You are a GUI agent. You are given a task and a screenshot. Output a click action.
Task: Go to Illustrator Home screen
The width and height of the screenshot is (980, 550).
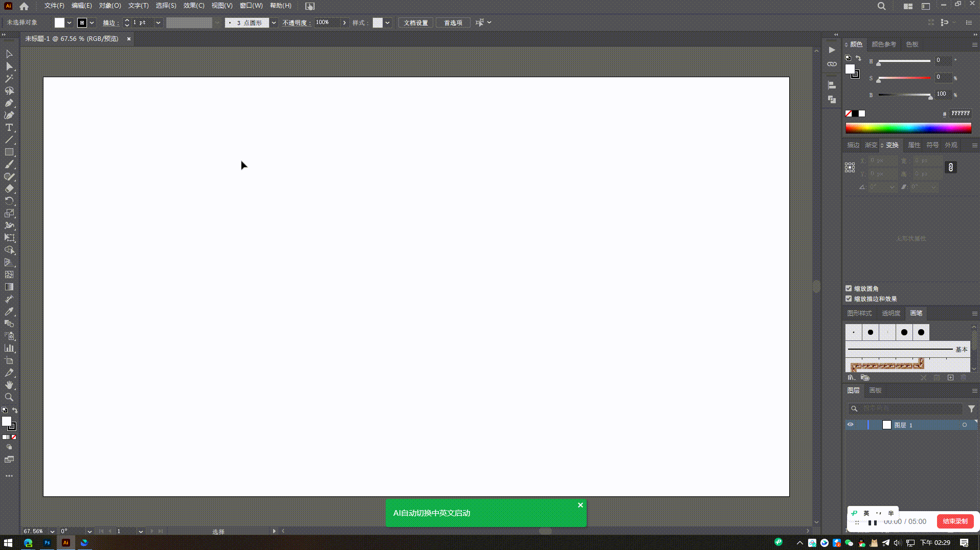(24, 6)
